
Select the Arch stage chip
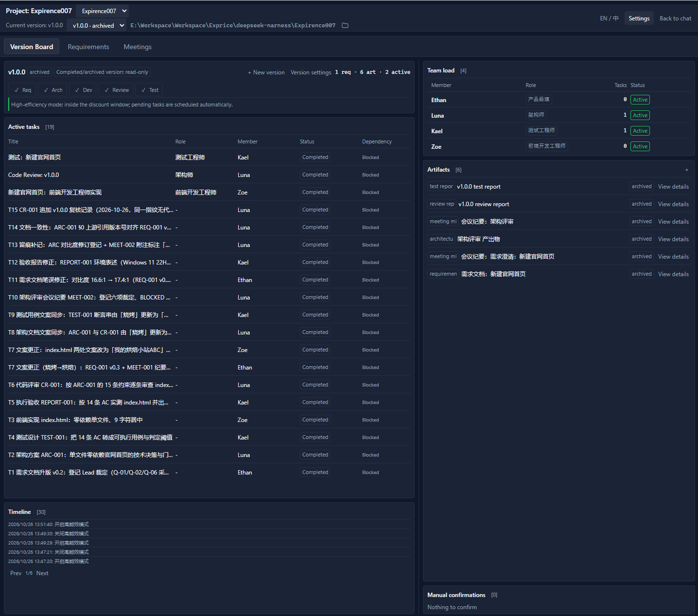click(x=52, y=90)
